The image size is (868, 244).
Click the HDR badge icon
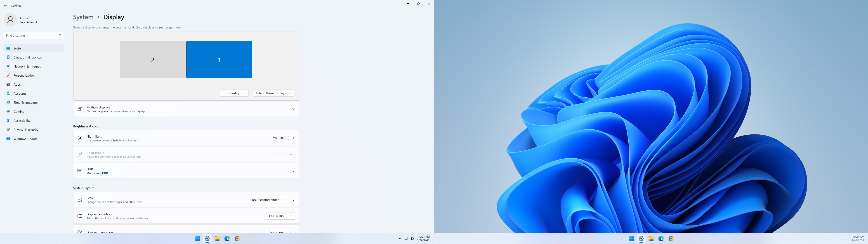coord(80,171)
